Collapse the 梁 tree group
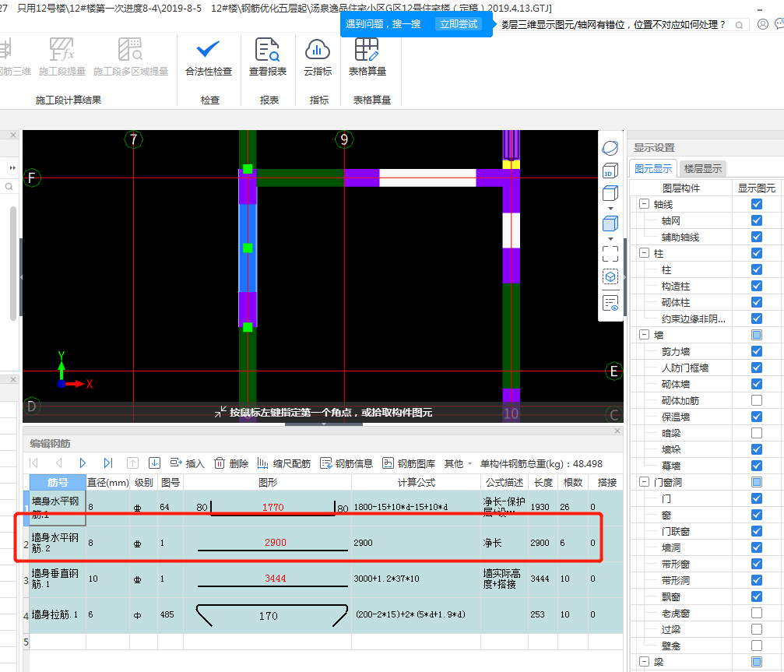Viewport: 784px width, 672px height. click(644, 662)
